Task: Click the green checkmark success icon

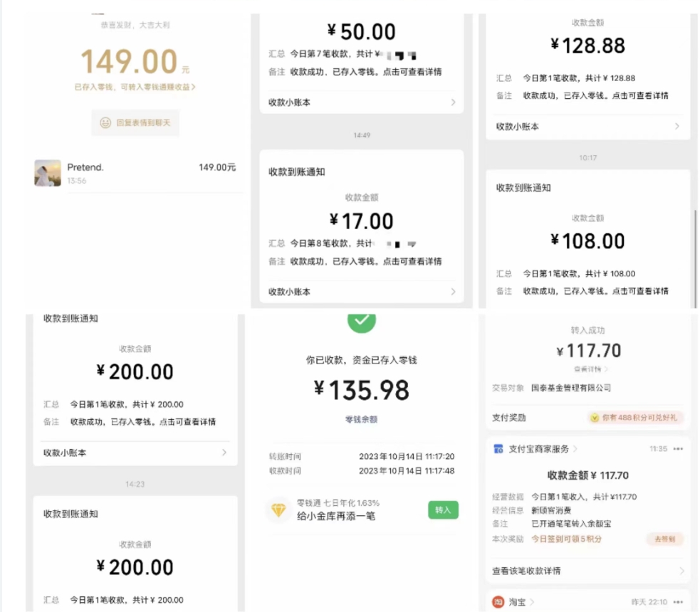Action: (361, 321)
